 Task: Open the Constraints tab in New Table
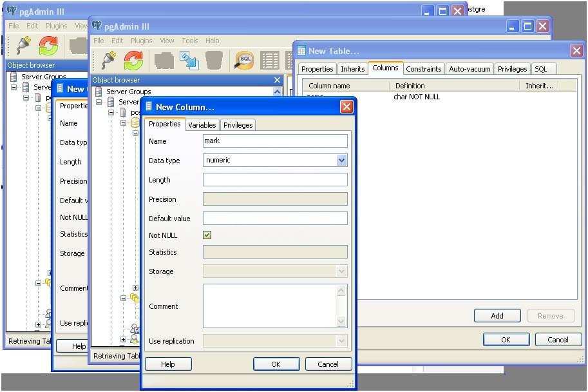(424, 69)
